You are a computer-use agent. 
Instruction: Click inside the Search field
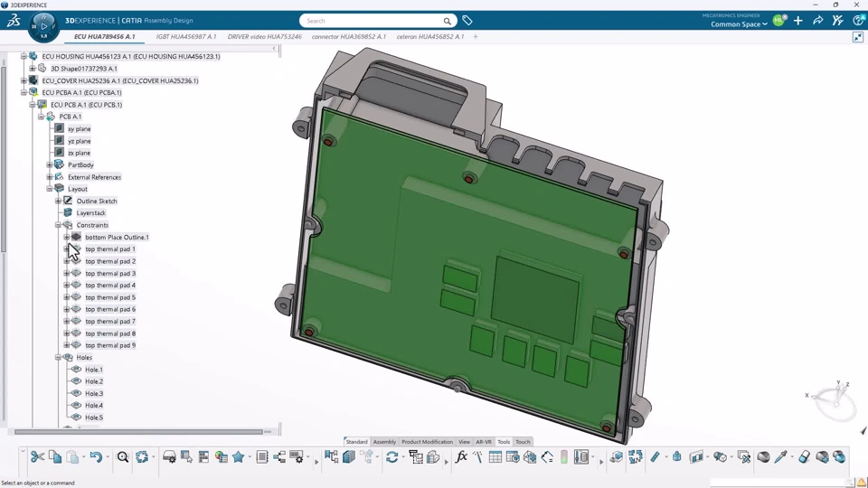(378, 21)
